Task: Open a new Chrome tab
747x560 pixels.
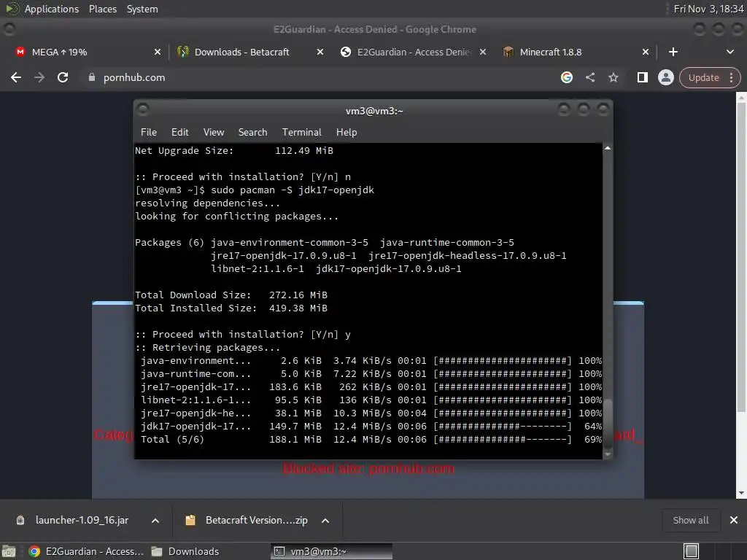Action: [673, 52]
